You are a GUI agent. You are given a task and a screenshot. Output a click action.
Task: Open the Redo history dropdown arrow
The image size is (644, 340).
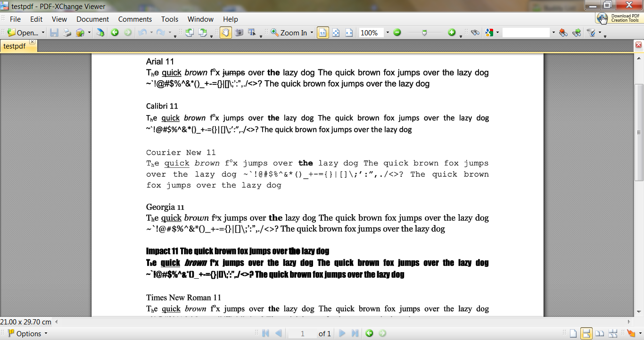point(170,33)
